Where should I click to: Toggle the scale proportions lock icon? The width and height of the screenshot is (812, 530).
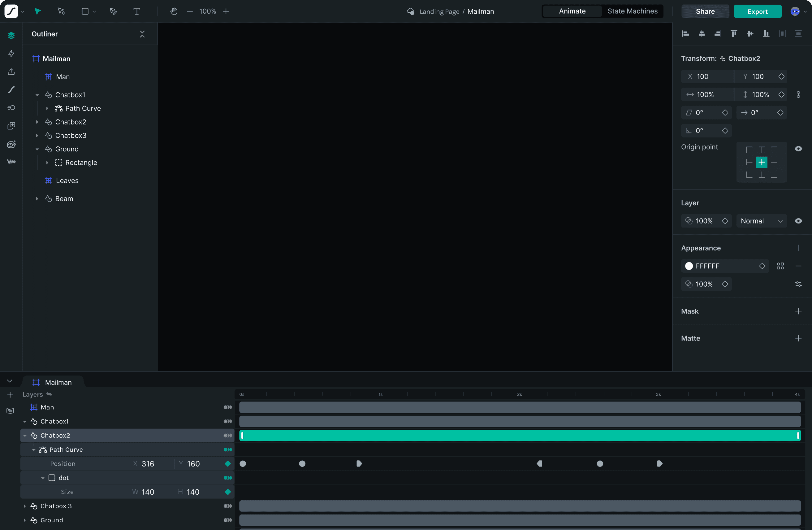[x=798, y=94]
